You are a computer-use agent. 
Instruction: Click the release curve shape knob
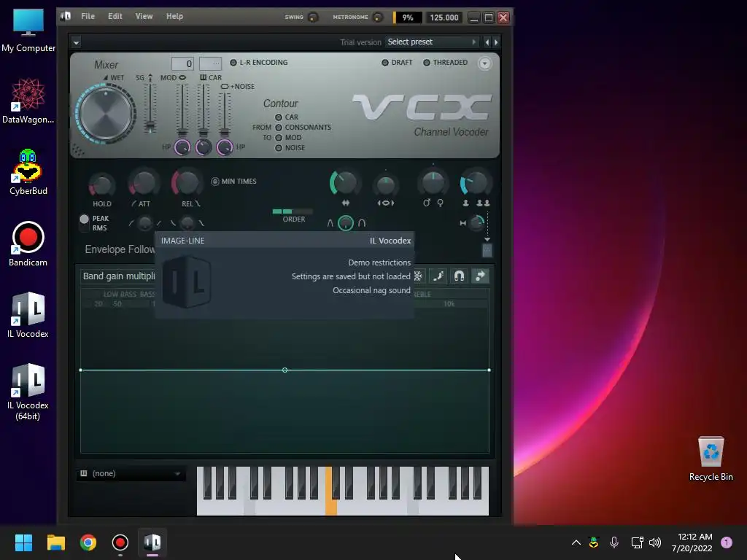click(x=187, y=223)
